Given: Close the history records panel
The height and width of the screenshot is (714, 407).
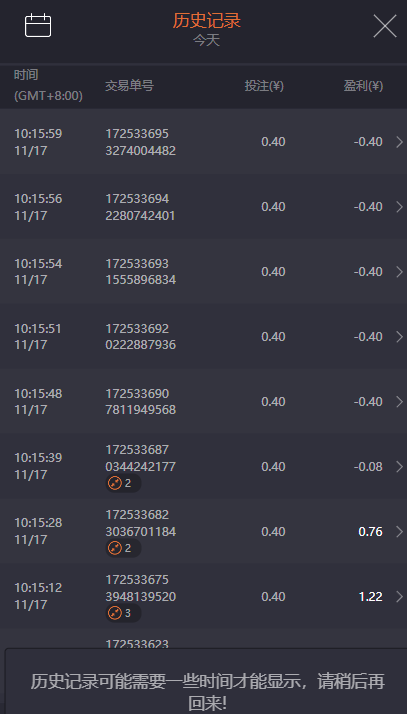Looking at the screenshot, I should 385,26.
